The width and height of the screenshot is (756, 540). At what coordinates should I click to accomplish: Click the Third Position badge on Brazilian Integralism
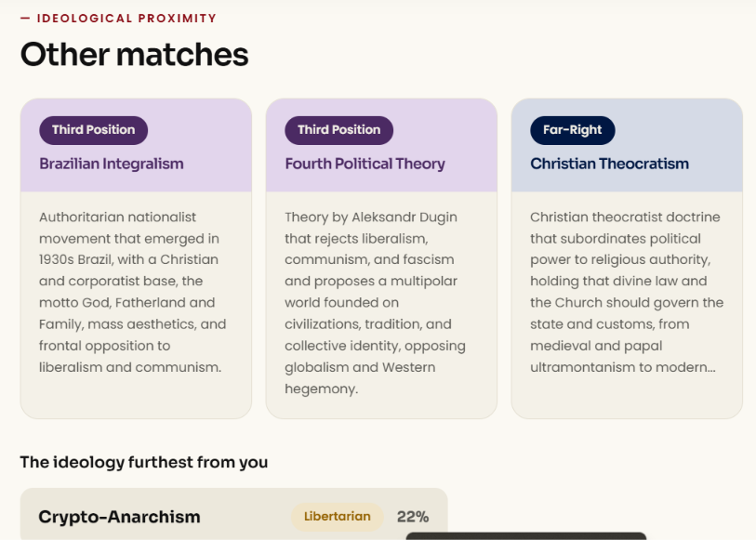[94, 130]
